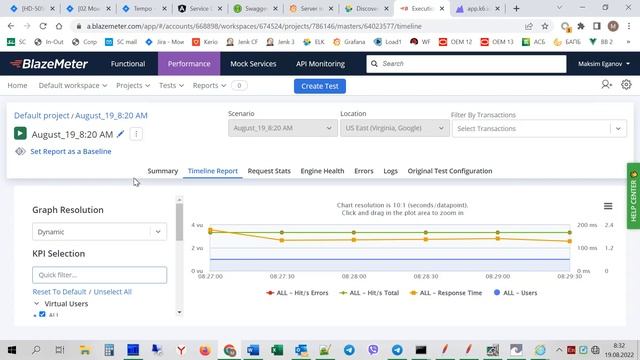Switch to the Logs tab
Image resolution: width=640 pixels, height=360 pixels.
(390, 171)
